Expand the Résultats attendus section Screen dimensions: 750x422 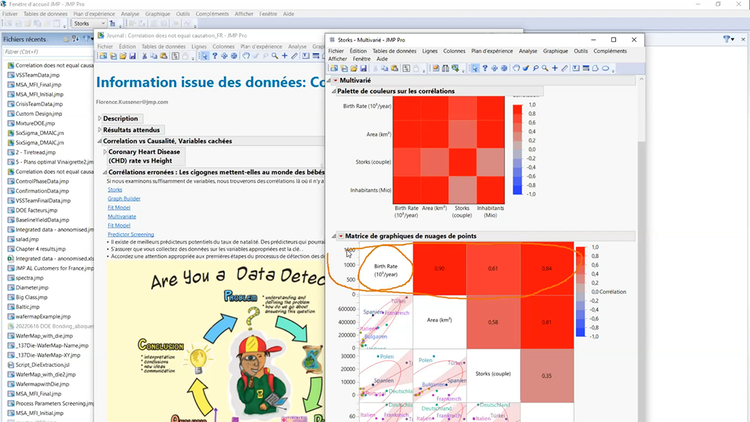tap(100, 130)
